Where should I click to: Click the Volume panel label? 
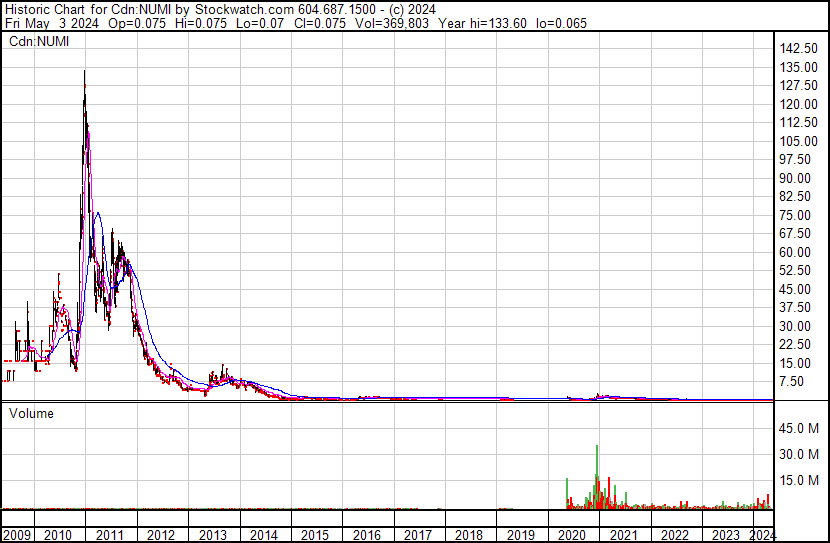(x=31, y=413)
